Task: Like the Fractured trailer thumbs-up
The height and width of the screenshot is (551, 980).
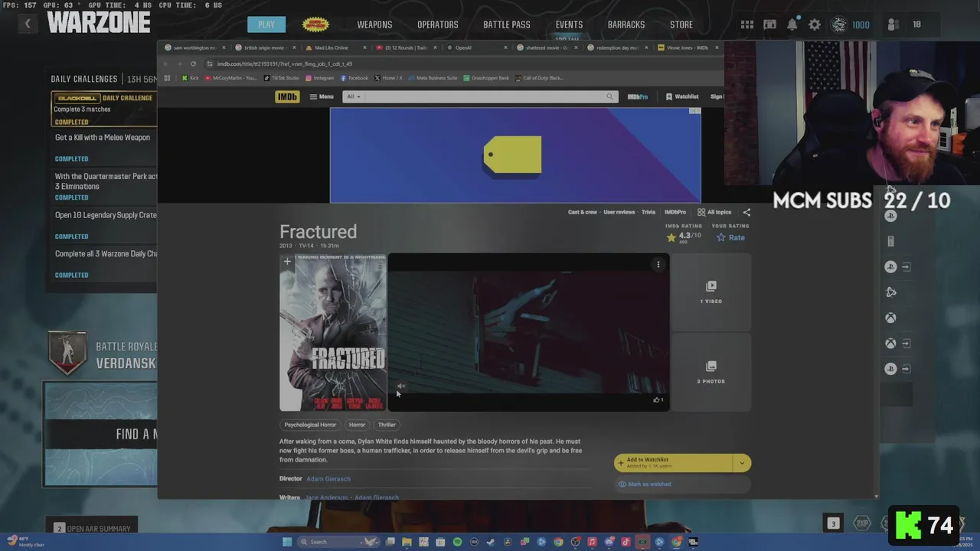Action: tap(658, 399)
